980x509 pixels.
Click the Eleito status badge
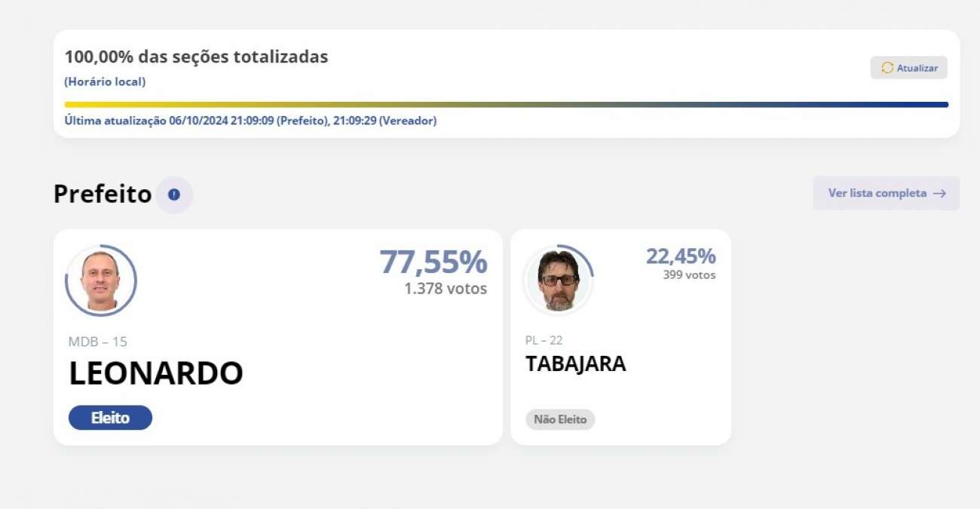coord(110,418)
